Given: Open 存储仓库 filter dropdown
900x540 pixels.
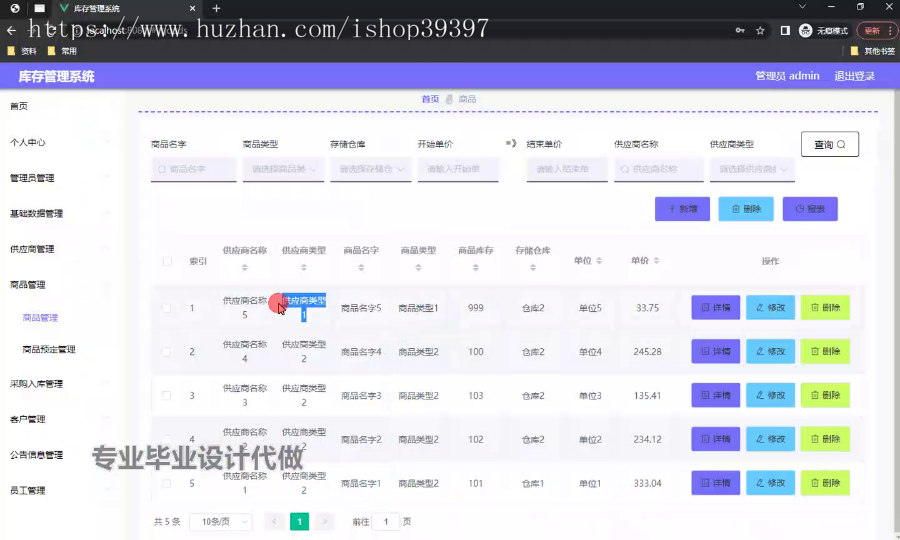Looking at the screenshot, I should tap(370, 169).
